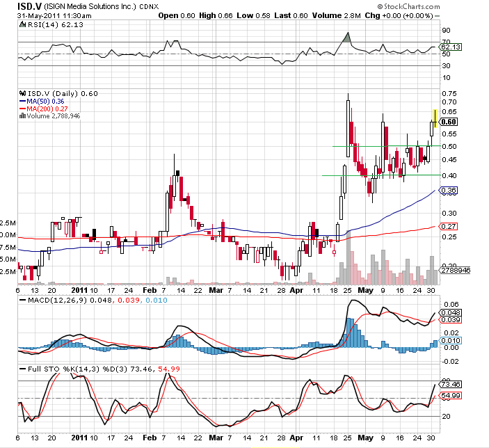
Task: Click the volume bars icon in legend
Action: [22, 116]
